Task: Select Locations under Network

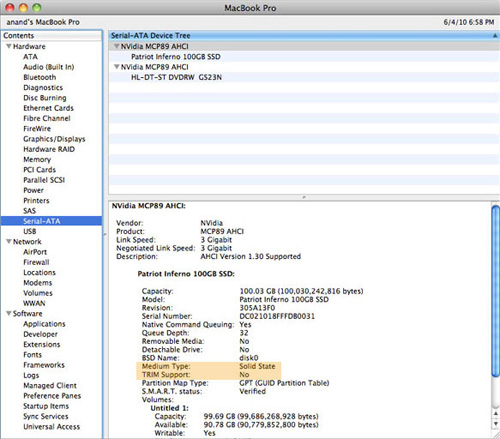Action: click(39, 272)
